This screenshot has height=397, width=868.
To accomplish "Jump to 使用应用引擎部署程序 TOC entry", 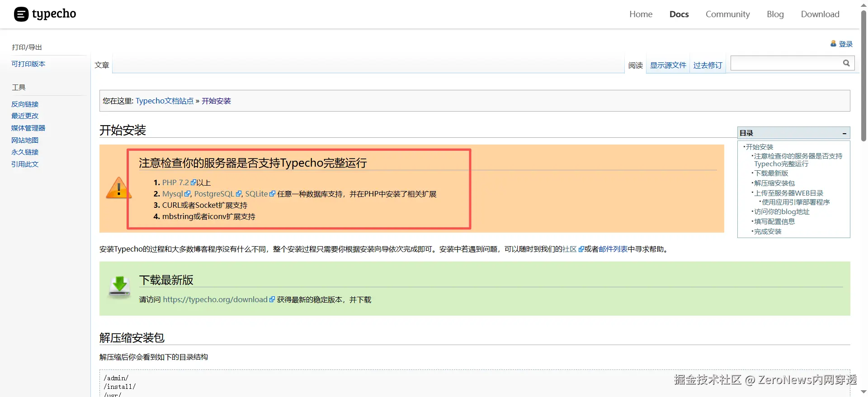I will pyautogui.click(x=796, y=202).
